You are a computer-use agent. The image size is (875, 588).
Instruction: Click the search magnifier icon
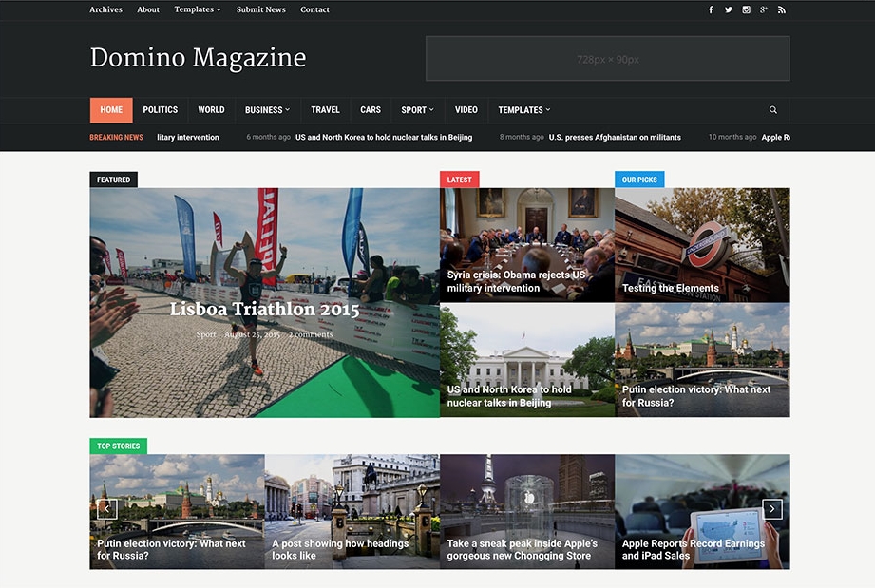[x=773, y=110]
